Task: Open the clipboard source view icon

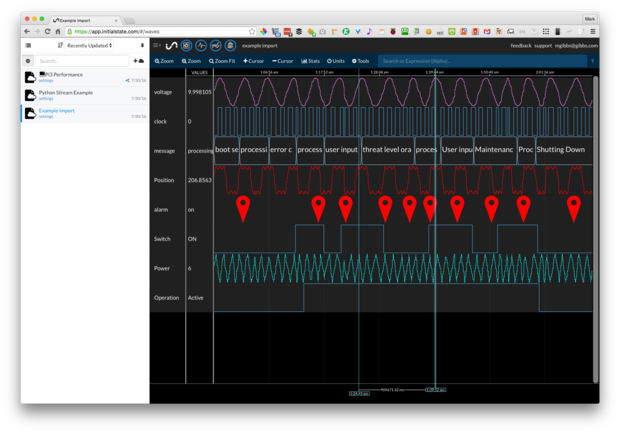Action: [230, 46]
